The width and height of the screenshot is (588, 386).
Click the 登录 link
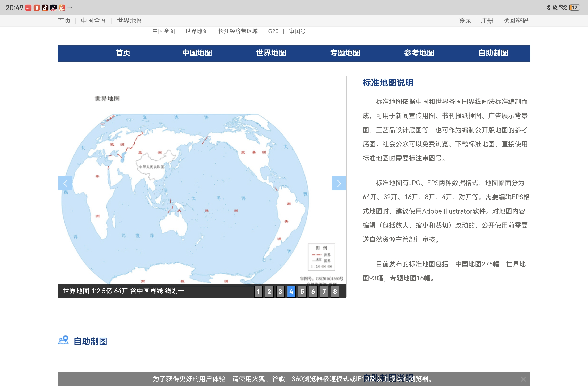point(465,21)
